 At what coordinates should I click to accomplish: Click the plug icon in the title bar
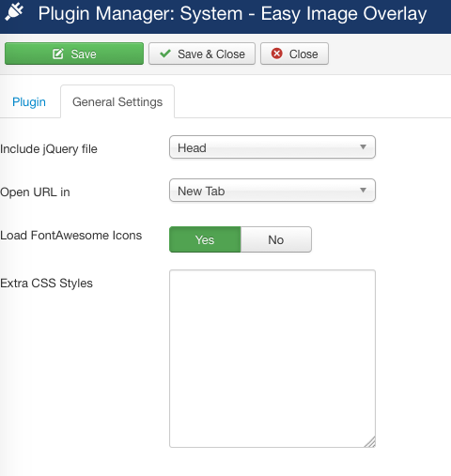(x=14, y=11)
